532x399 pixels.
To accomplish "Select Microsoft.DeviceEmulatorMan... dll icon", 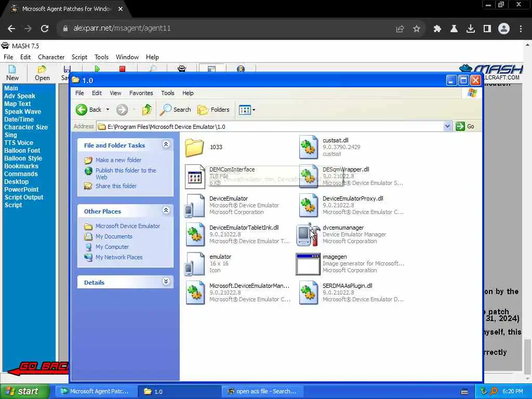I will pos(195,292).
